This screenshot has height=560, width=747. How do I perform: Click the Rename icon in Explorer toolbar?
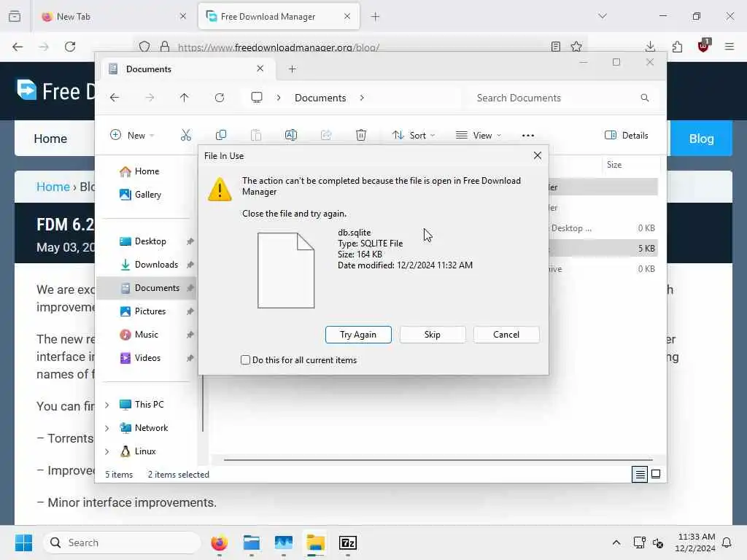(x=290, y=135)
